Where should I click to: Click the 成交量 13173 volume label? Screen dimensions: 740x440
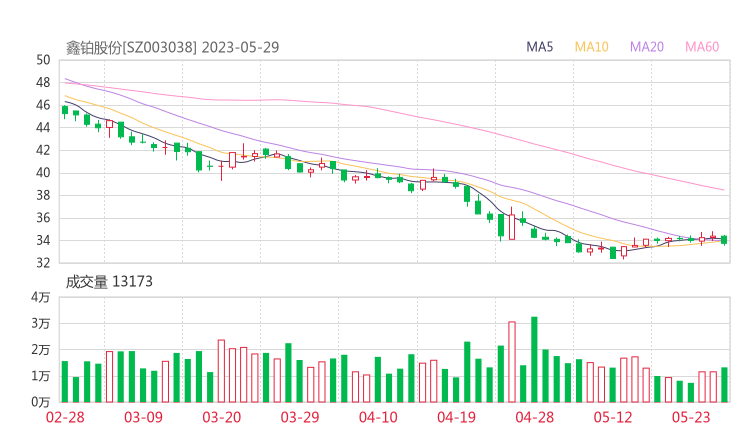click(x=109, y=282)
